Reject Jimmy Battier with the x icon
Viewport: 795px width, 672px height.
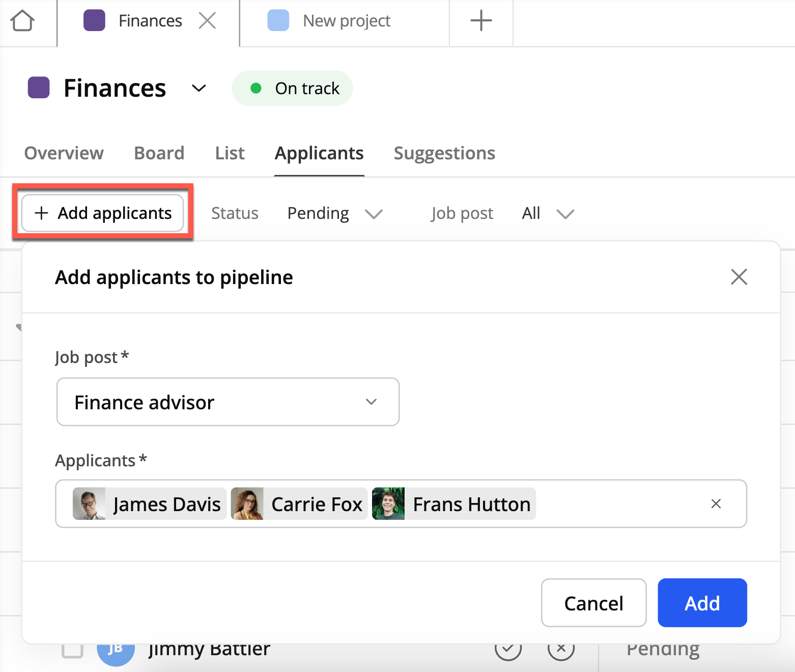coord(561,650)
